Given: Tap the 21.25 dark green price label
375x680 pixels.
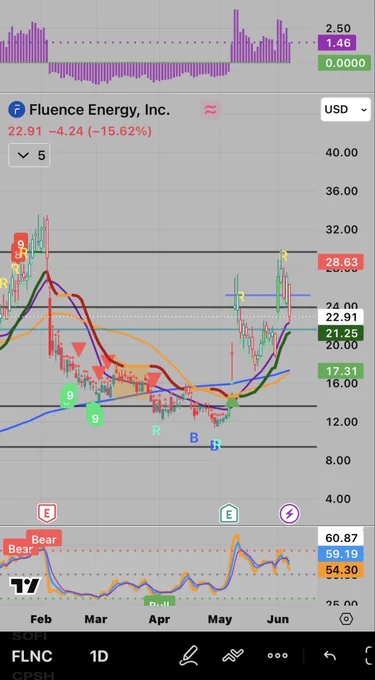Looking at the screenshot, I should (x=342, y=333).
